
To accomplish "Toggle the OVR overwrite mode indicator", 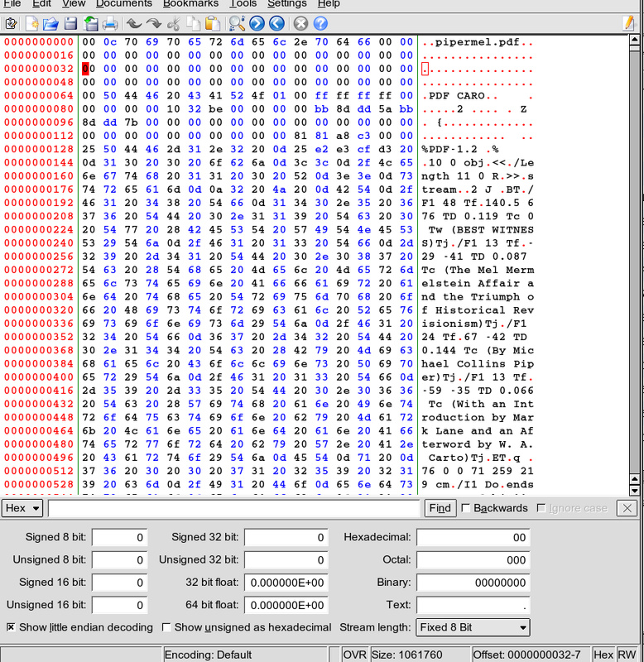I will [x=355, y=655].
